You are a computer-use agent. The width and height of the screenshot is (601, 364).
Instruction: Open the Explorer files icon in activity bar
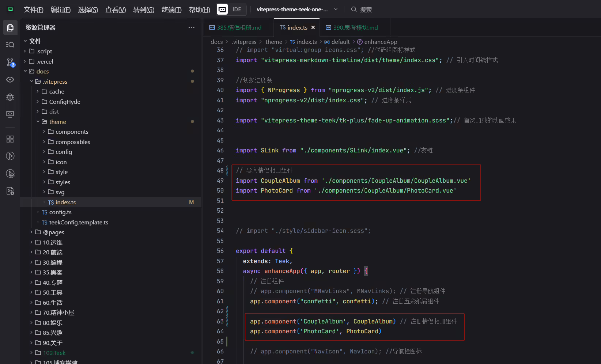10,28
